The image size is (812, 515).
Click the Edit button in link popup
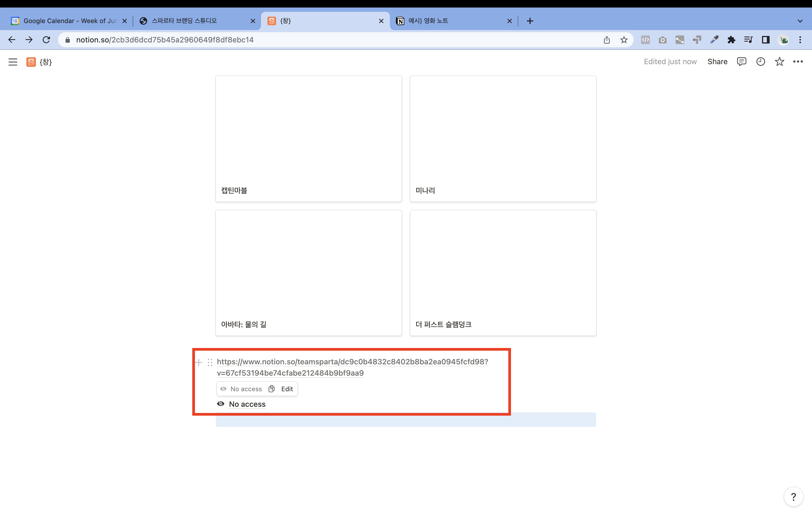(x=287, y=389)
